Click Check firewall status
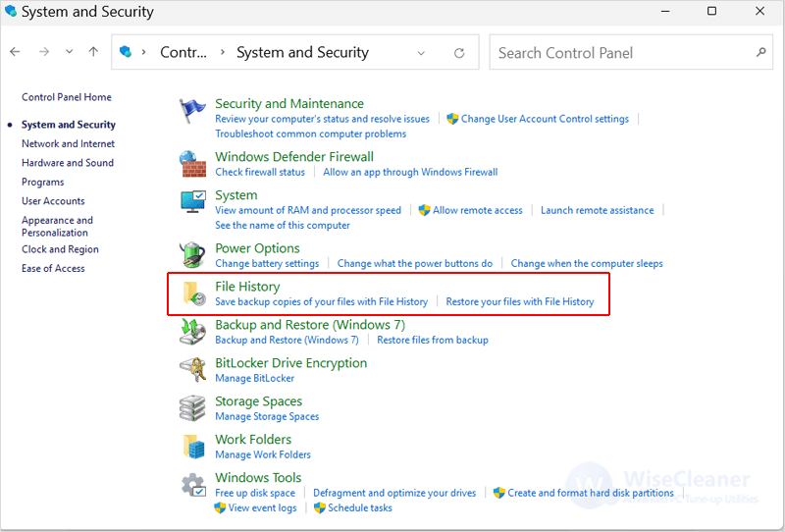 (x=260, y=172)
